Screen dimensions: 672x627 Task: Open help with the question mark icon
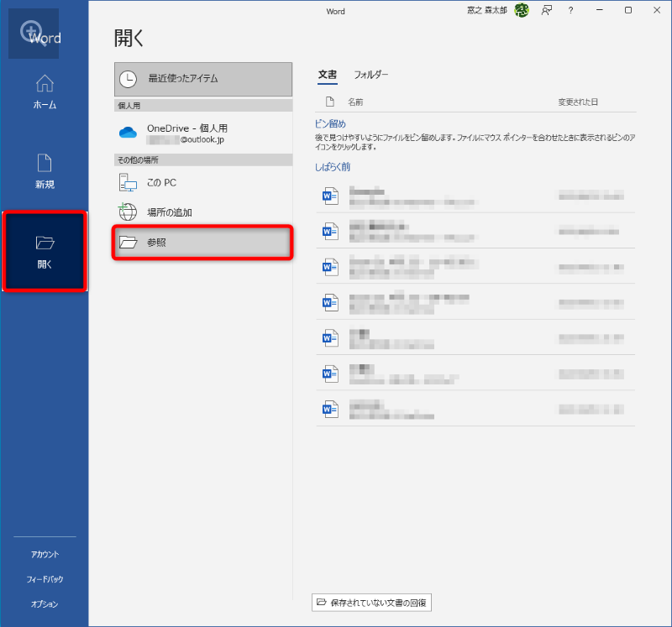click(570, 10)
